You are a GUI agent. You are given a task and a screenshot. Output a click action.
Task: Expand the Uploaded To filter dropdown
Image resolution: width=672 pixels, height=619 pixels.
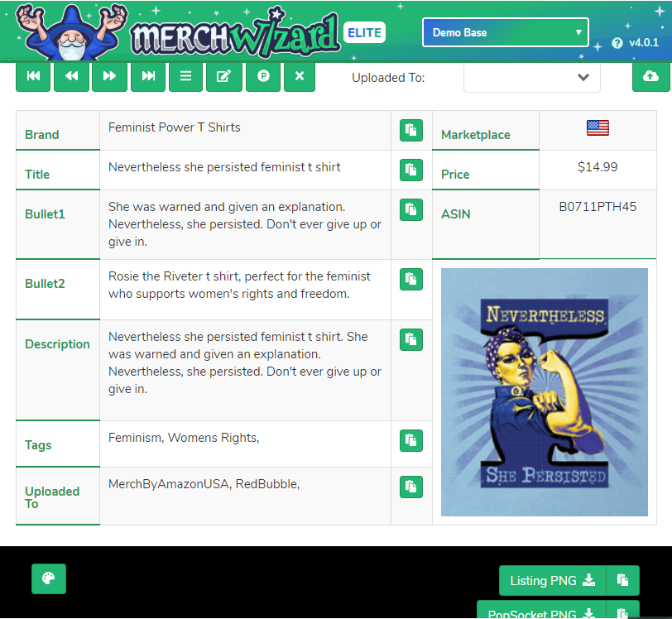[x=532, y=78]
